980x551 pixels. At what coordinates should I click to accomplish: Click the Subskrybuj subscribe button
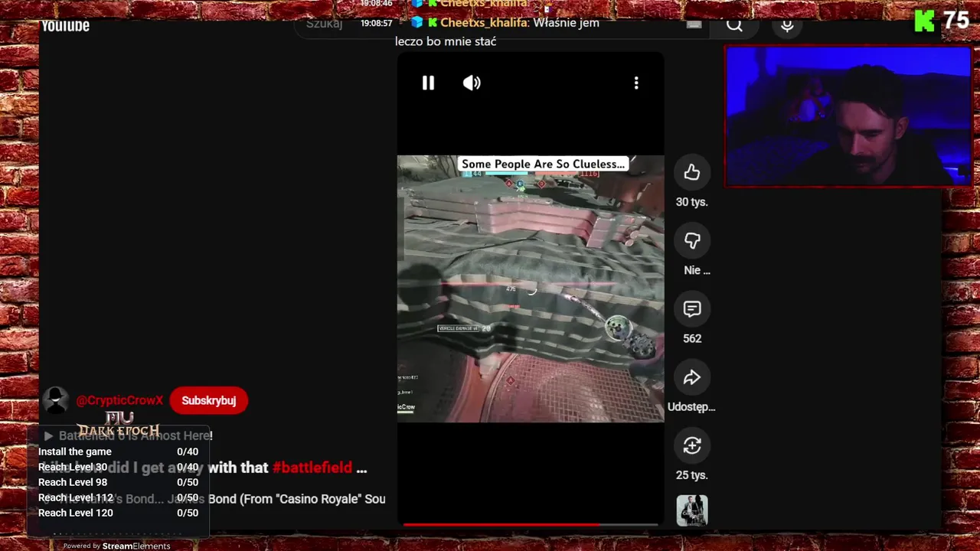pos(209,400)
